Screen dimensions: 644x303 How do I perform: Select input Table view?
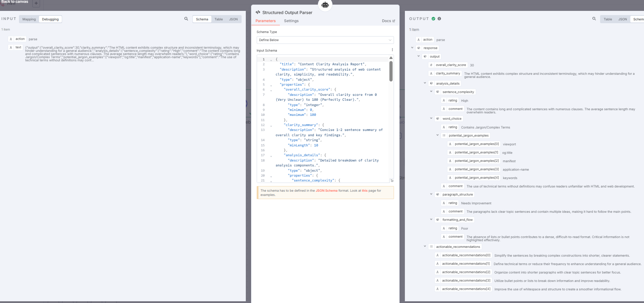[x=218, y=19]
